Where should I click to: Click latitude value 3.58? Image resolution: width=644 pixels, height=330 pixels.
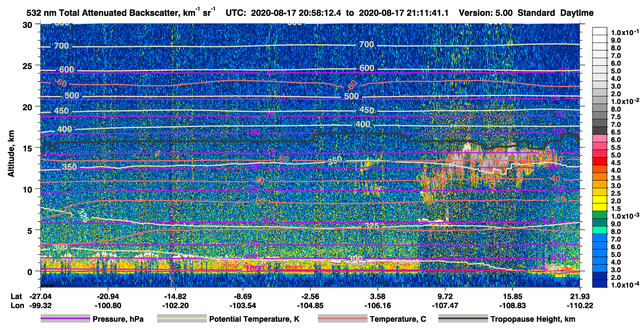(x=378, y=295)
